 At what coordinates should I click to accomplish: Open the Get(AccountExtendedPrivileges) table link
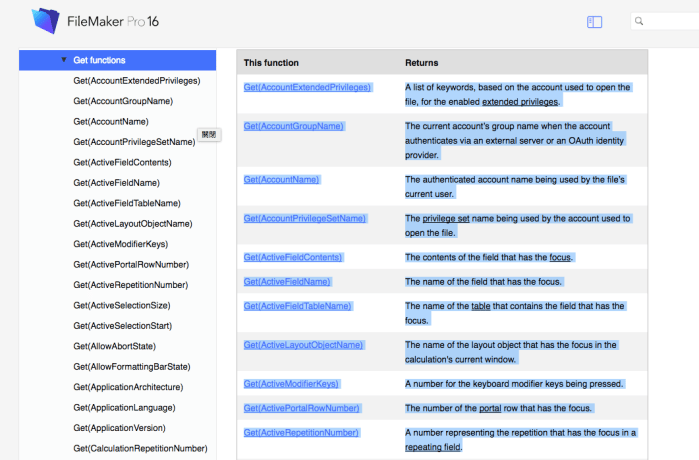point(307,88)
